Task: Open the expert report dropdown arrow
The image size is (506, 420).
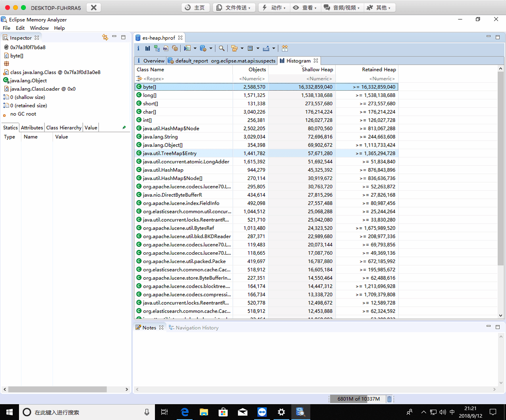Action: [x=195, y=48]
